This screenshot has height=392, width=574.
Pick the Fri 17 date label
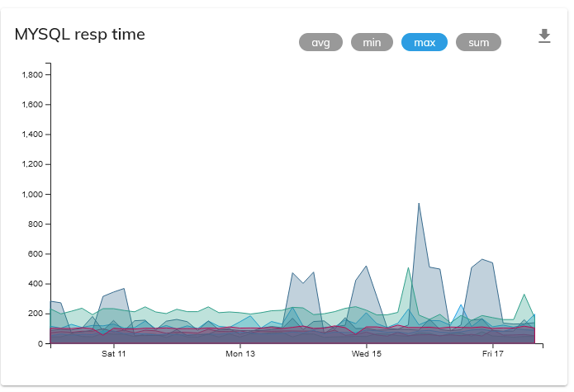click(x=493, y=355)
